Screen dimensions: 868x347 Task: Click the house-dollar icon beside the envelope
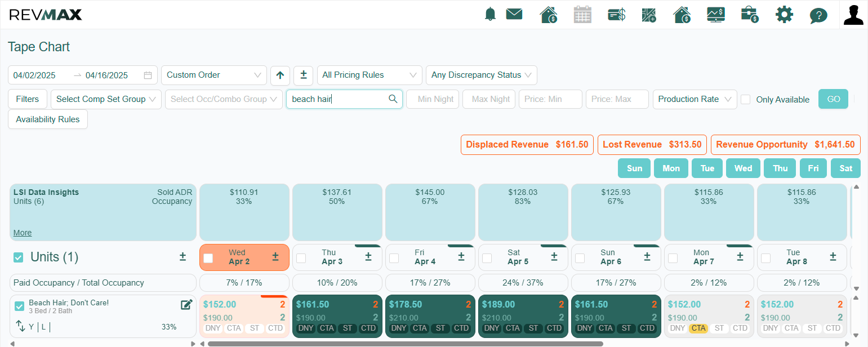[x=549, y=15]
